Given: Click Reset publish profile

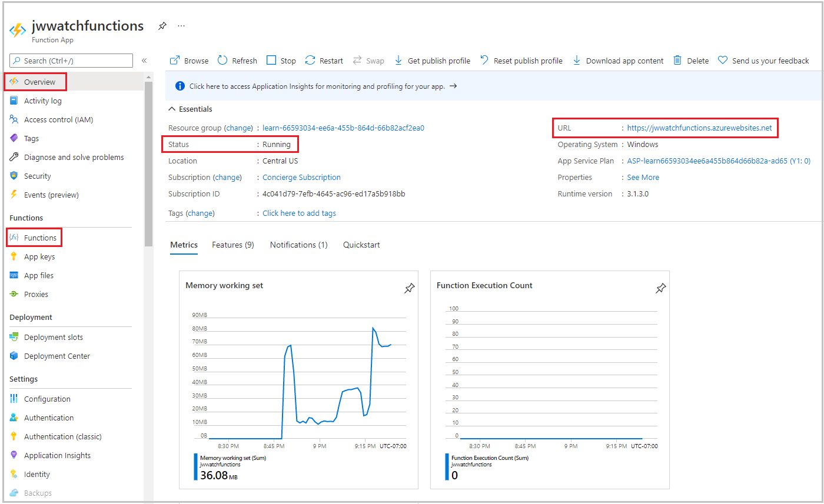Looking at the screenshot, I should 521,61.
